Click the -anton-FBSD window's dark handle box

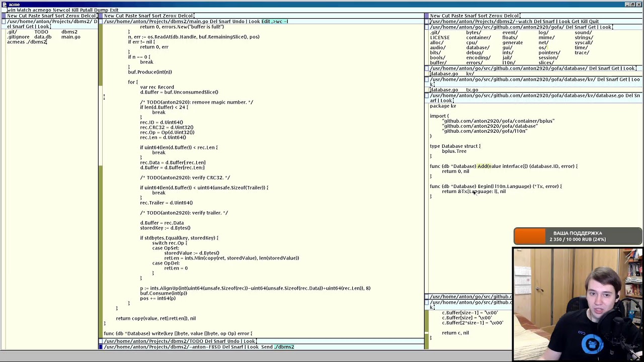click(x=101, y=347)
